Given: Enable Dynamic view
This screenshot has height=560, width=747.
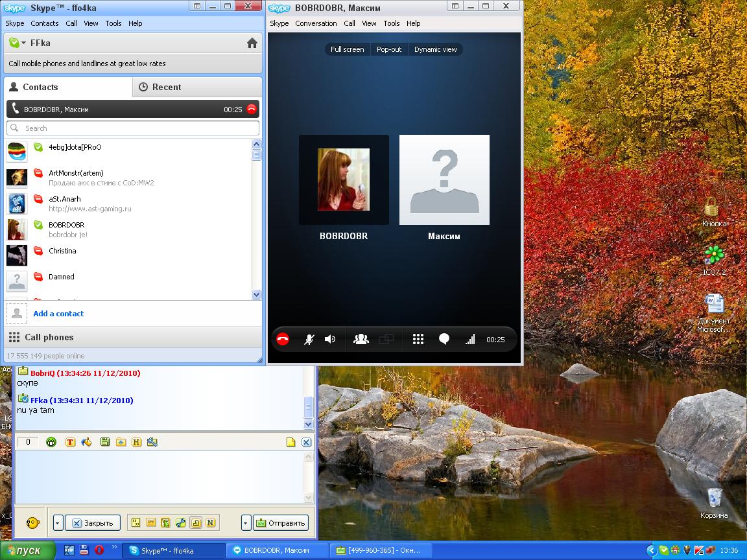Looking at the screenshot, I should pos(436,49).
